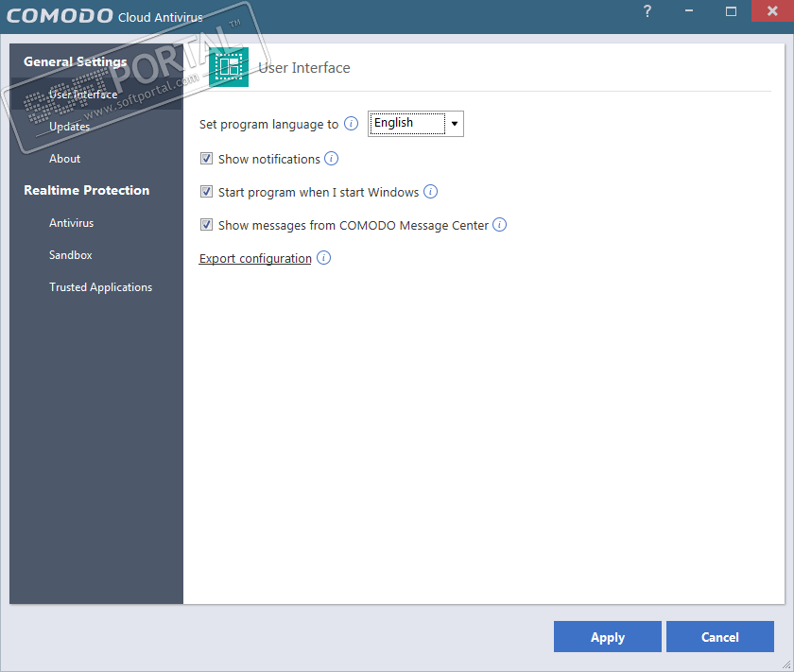Click the User Interface header icon
The height and width of the screenshot is (672, 794).
point(229,67)
